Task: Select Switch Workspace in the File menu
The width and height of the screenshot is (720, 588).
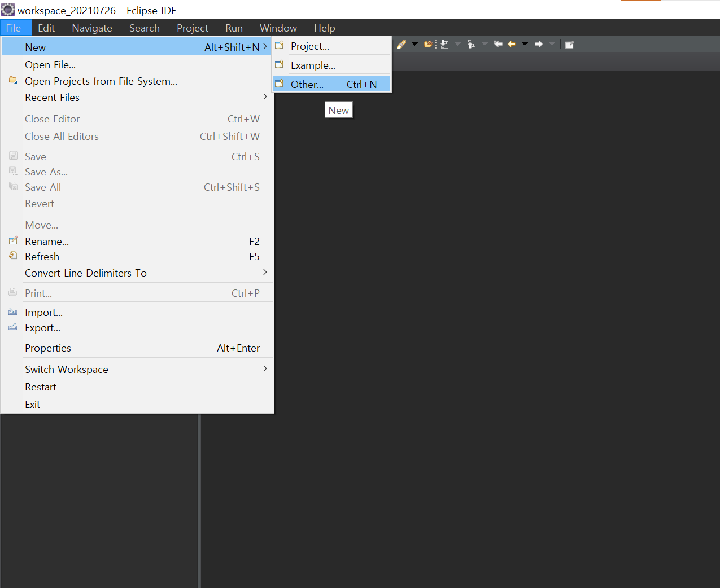Action: click(x=137, y=369)
